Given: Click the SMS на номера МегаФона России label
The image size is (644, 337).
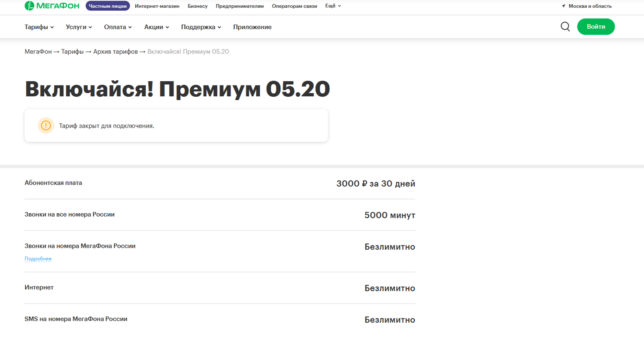Looking at the screenshot, I should click(x=76, y=319).
